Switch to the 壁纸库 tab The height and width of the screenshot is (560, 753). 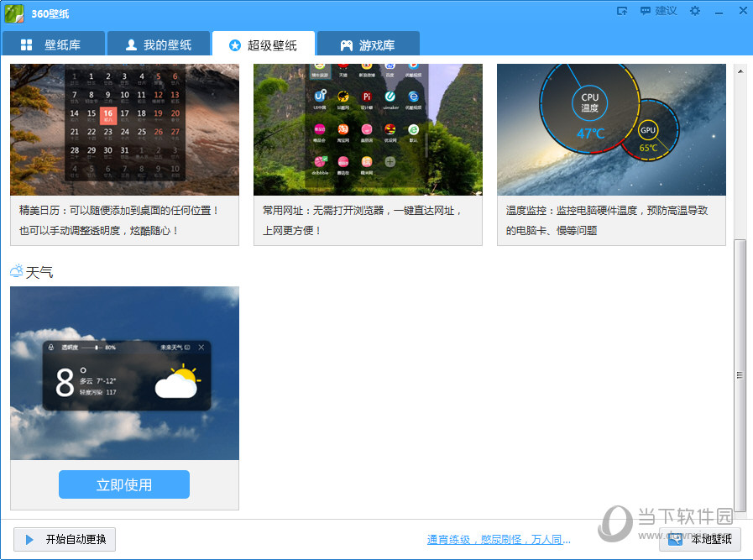pos(54,44)
